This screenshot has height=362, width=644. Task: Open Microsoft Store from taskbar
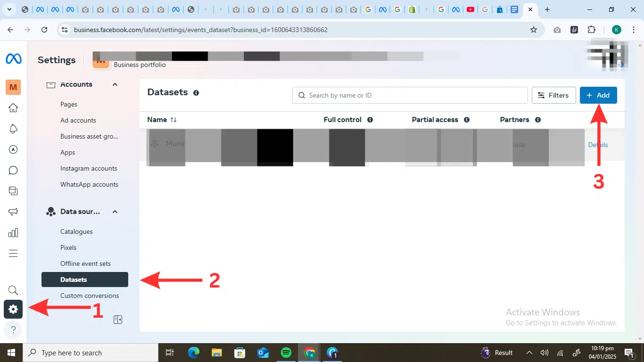pyautogui.click(x=239, y=353)
